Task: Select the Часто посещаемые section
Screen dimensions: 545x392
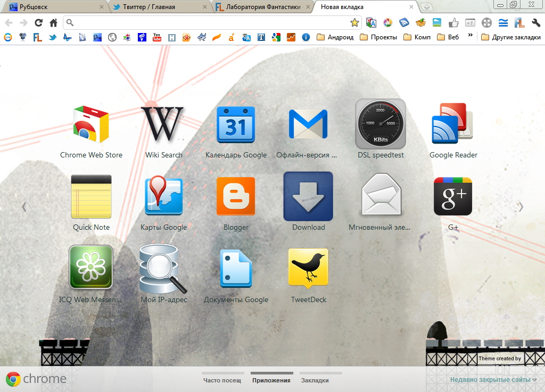Action: click(x=222, y=380)
